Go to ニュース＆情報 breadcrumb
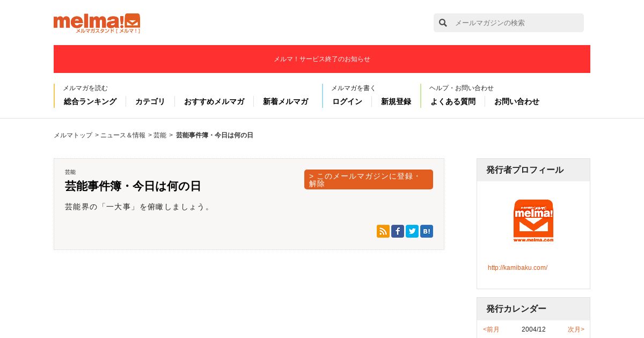The width and height of the screenshot is (644, 338). pos(123,135)
